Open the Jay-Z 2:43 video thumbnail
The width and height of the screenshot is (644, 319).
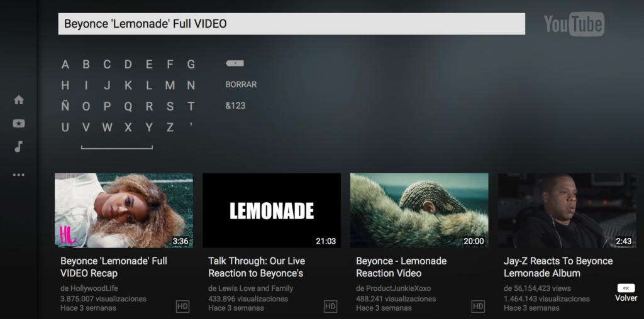click(567, 210)
